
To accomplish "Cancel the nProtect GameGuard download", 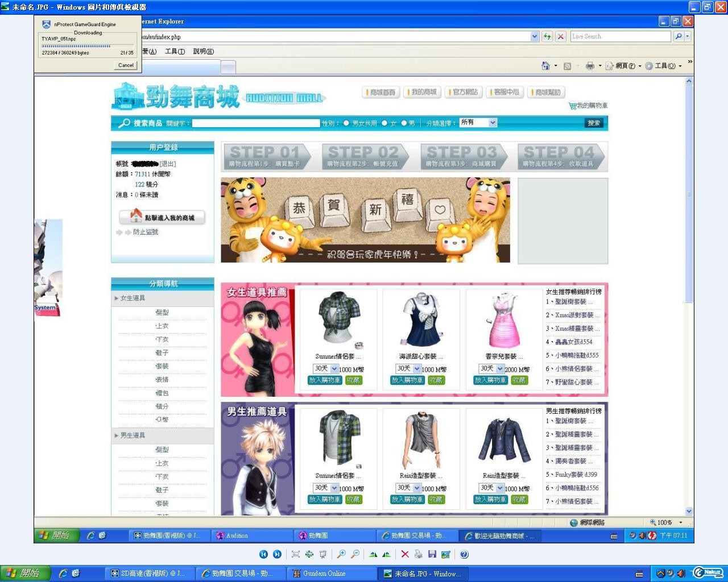I will coord(126,65).
